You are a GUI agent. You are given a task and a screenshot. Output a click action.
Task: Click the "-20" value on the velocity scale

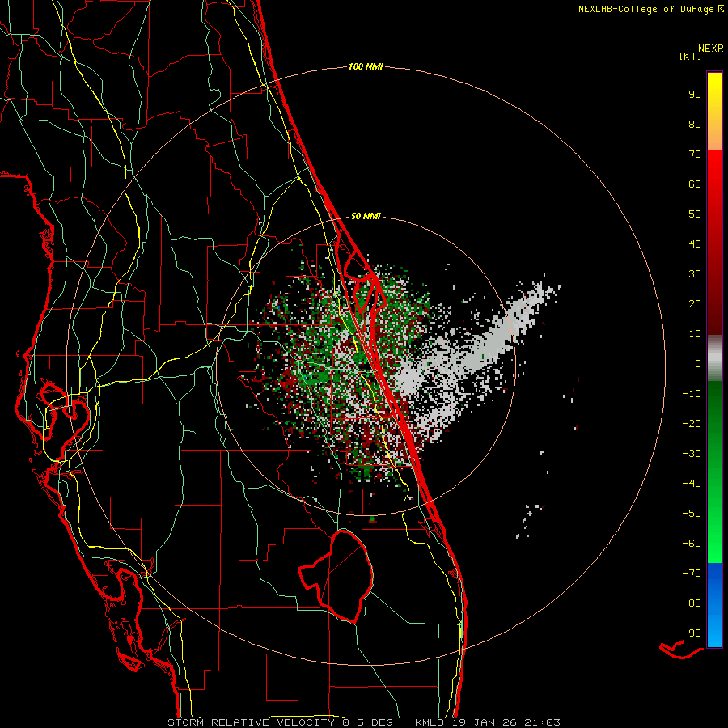692,424
